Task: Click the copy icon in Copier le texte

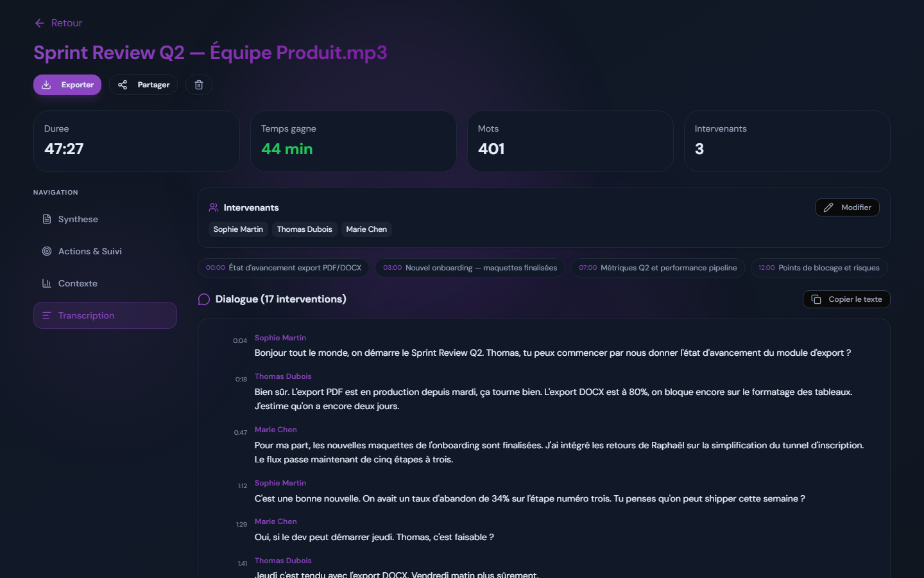Action: [x=816, y=299]
